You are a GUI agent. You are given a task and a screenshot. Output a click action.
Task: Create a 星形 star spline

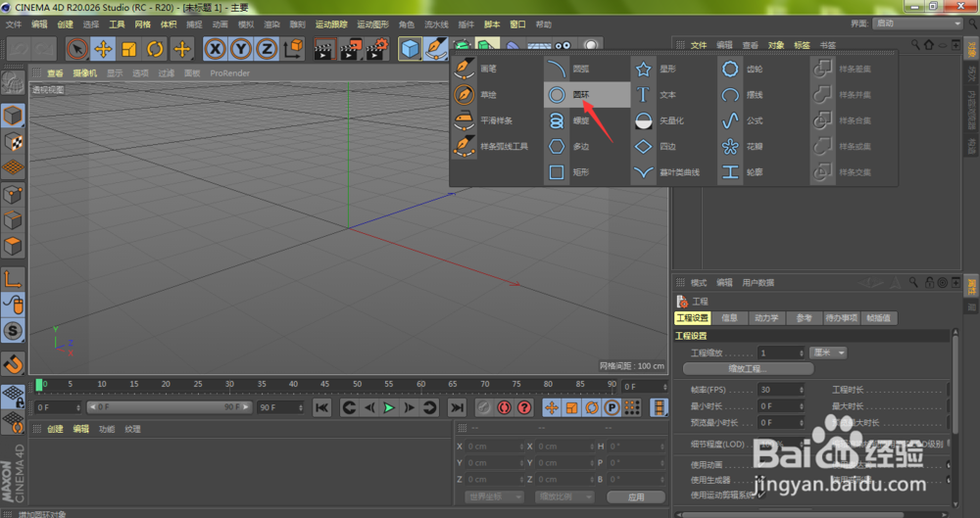click(674, 69)
